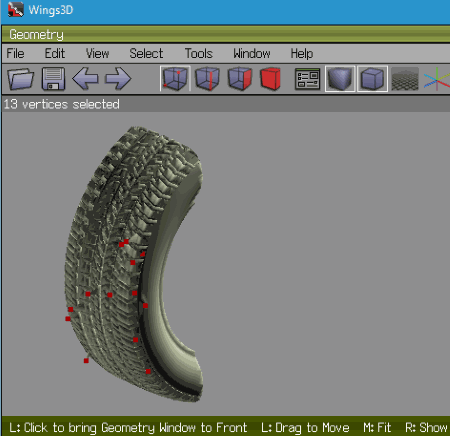Switch to vertex selection mode
Screen dimensions: 450x436
click(175, 79)
